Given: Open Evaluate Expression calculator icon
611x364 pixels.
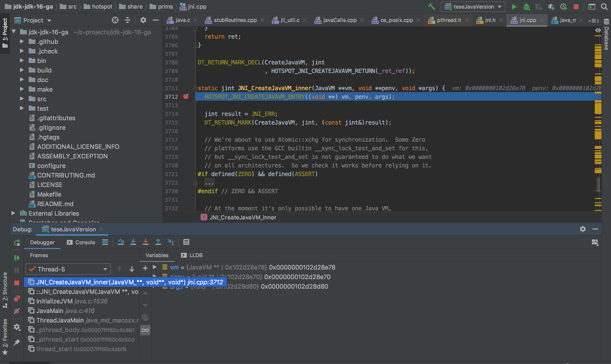Looking at the screenshot, I should coord(186,242).
